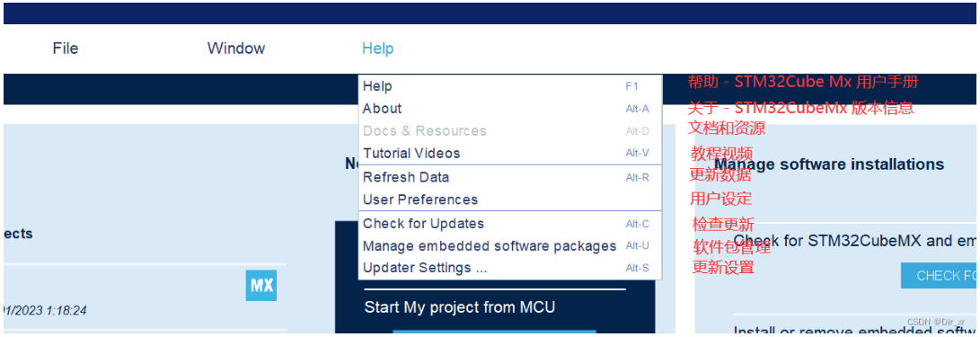Click the CHECK FOR updates button
The height and width of the screenshot is (337, 980).
[938, 276]
